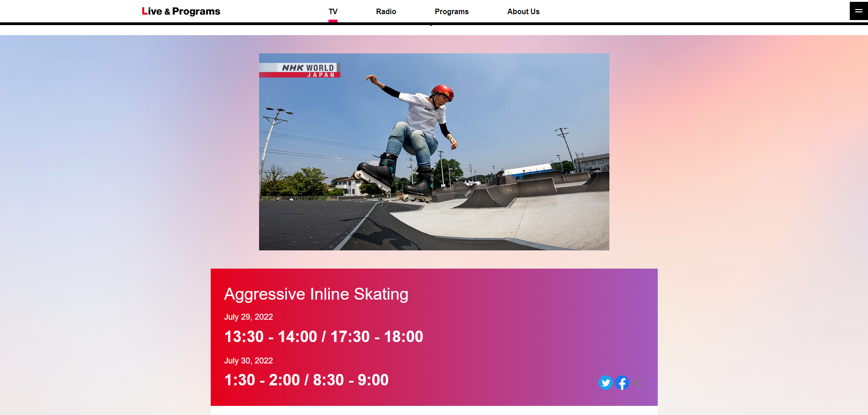
Task: Open the hamburger menu
Action: click(x=858, y=11)
